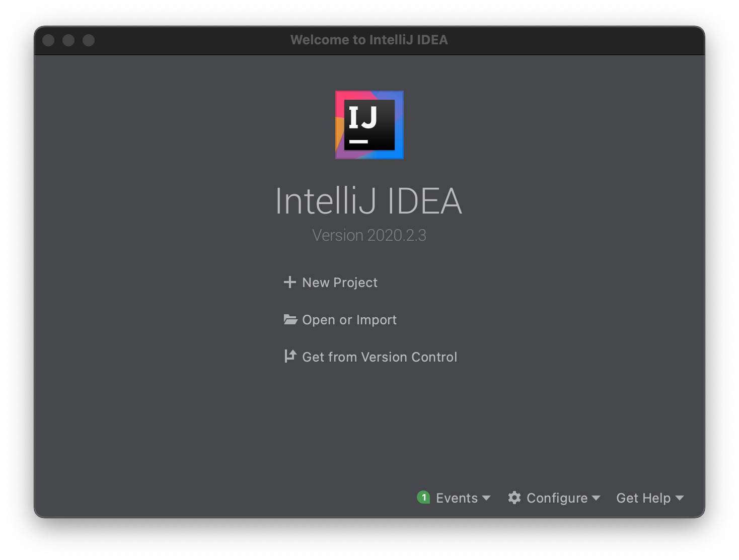Screen dimensions: 739x560
Task: Click the open folder icon
Action: 290,320
